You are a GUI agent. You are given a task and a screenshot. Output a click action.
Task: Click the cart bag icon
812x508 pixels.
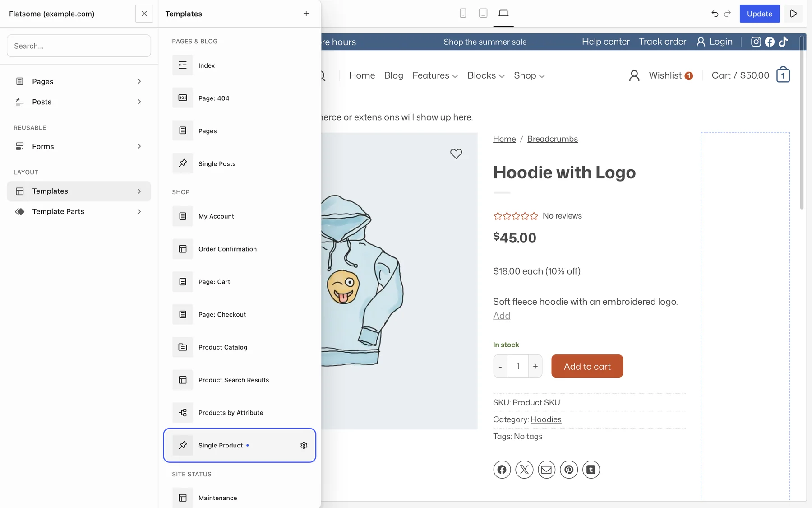pos(783,75)
